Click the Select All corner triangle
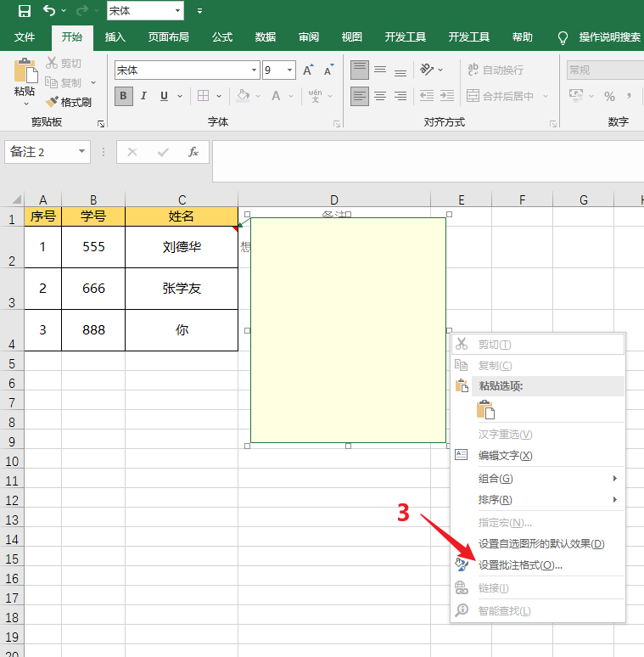Viewport: 644px width, 657px height. 16,199
